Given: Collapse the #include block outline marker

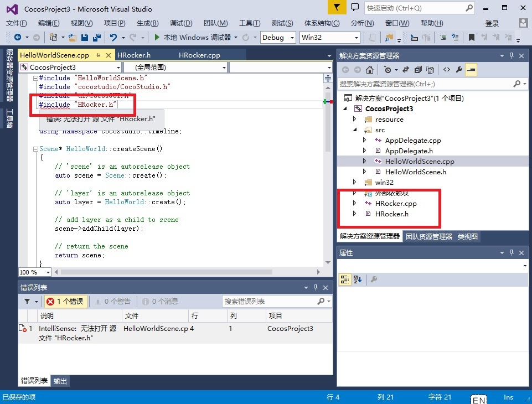Looking at the screenshot, I should 35,78.
